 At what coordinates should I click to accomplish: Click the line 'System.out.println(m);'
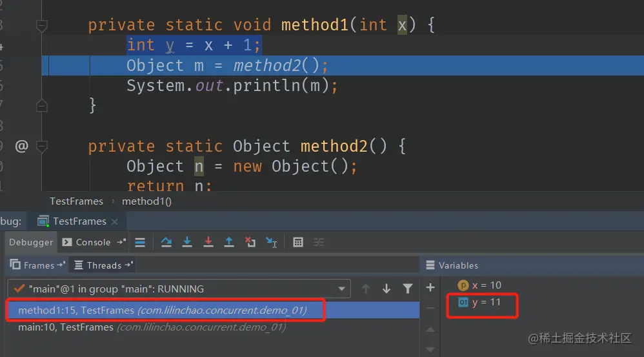point(232,86)
